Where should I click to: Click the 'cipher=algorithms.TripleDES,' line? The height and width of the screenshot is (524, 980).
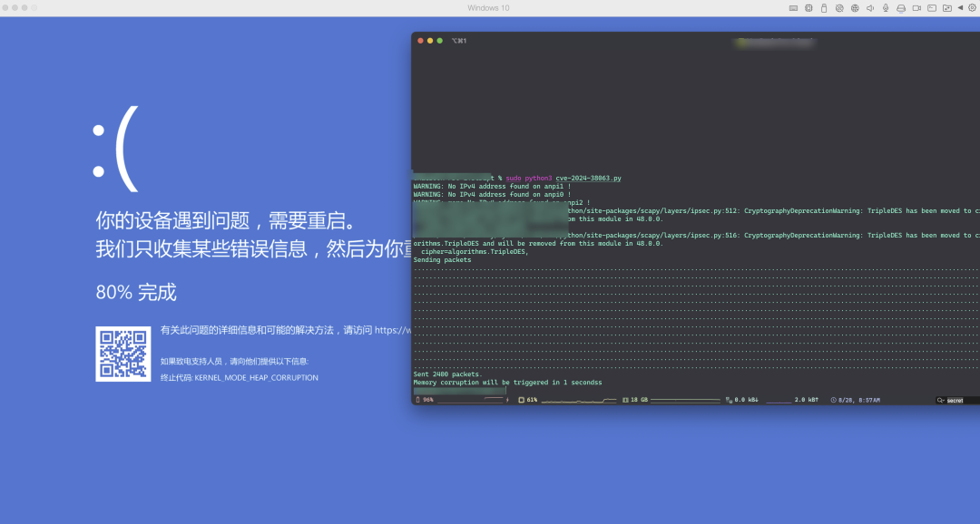click(x=475, y=252)
